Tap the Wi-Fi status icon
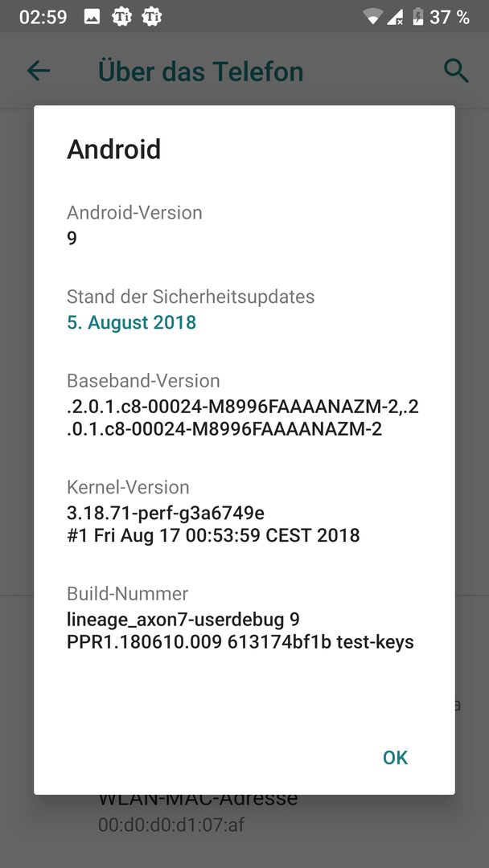The width and height of the screenshot is (489, 868). point(372,16)
